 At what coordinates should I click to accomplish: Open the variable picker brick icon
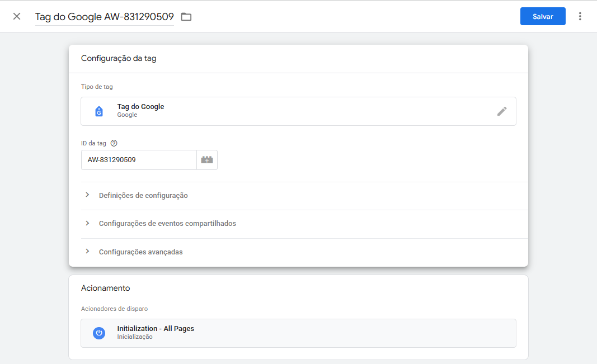(207, 160)
